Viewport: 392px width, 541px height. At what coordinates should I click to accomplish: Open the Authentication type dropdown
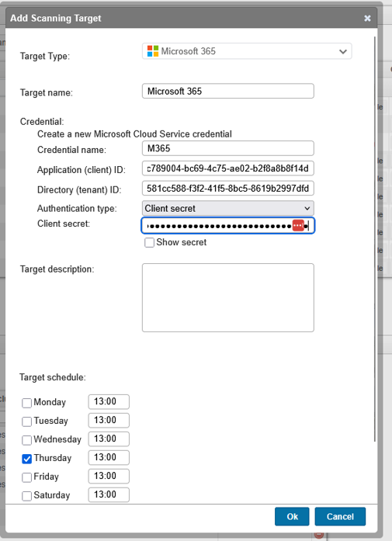(x=228, y=208)
